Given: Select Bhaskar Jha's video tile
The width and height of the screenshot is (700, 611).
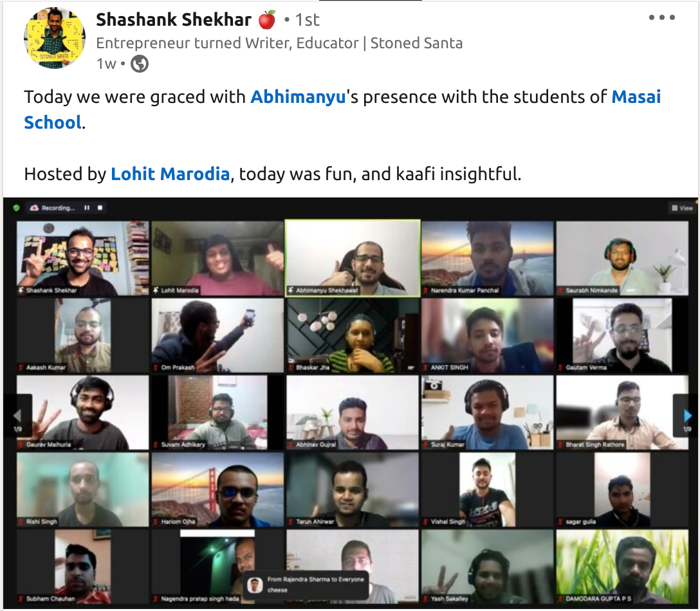Looking at the screenshot, I should 353,335.
